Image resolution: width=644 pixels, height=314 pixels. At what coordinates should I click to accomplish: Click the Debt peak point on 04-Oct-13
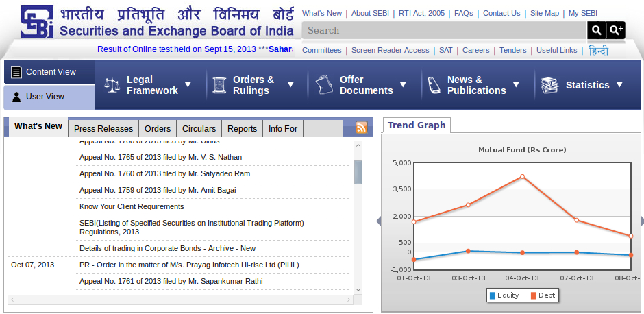(x=522, y=177)
